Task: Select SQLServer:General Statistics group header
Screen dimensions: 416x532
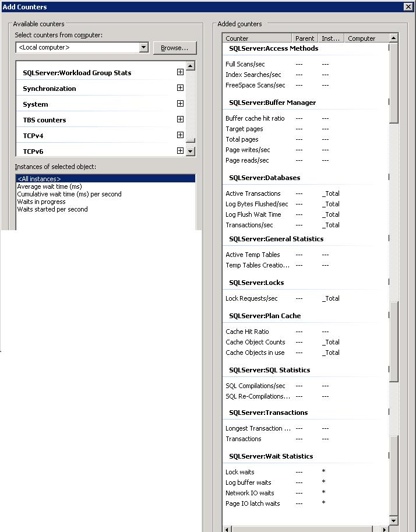Action: [276, 239]
